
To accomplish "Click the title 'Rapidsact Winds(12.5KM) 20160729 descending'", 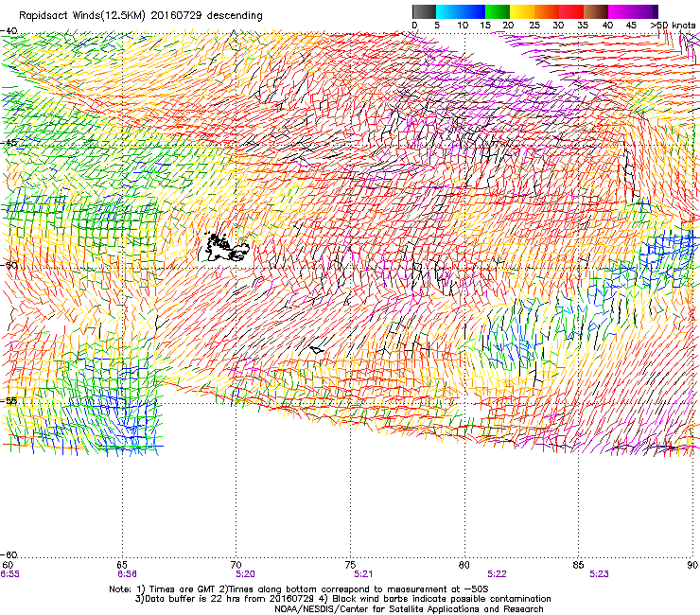I will tap(141, 16).
